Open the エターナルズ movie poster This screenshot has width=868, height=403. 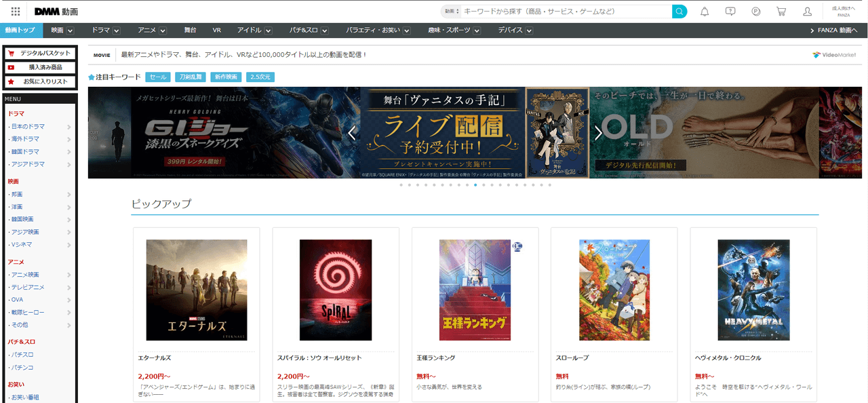[x=197, y=290]
